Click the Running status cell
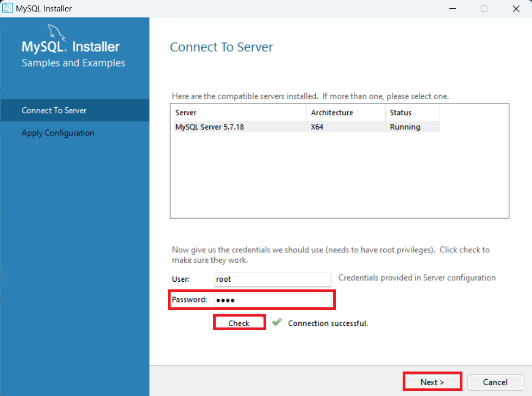Viewport: 532px width, 396px height. tap(405, 127)
